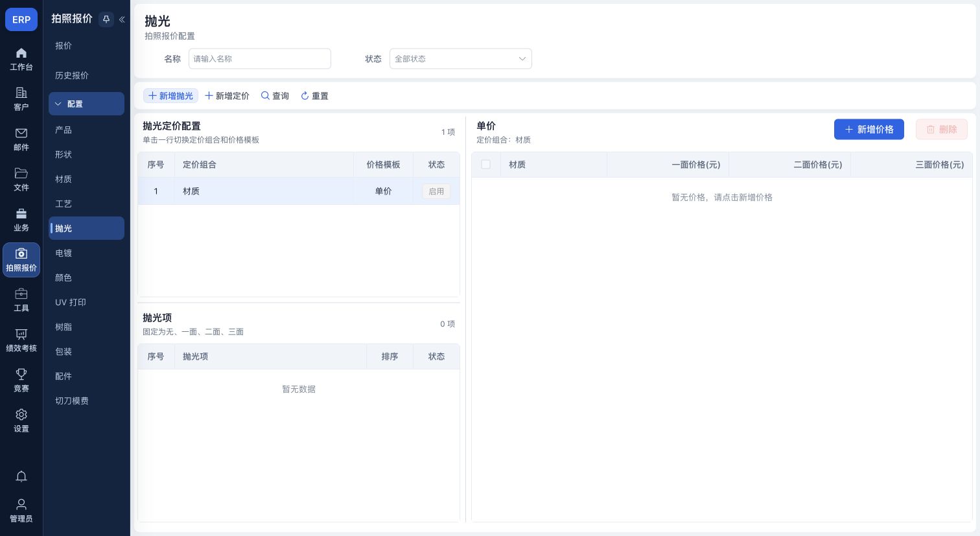
Task: Open 绩效考核 module in the left rail
Action: [21, 340]
